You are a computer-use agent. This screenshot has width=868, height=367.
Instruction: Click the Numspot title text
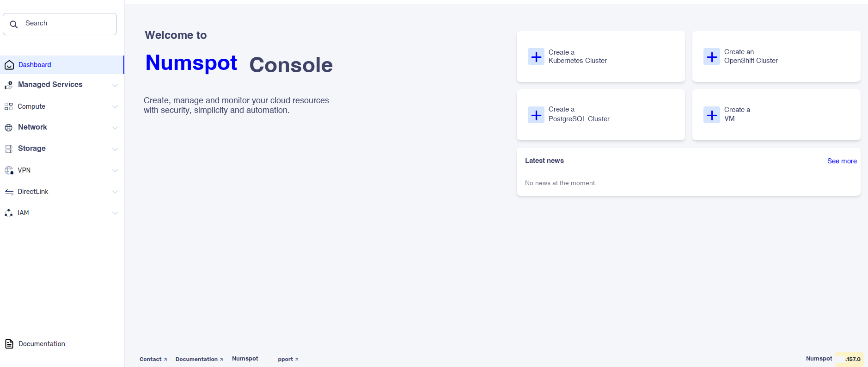coord(191,62)
